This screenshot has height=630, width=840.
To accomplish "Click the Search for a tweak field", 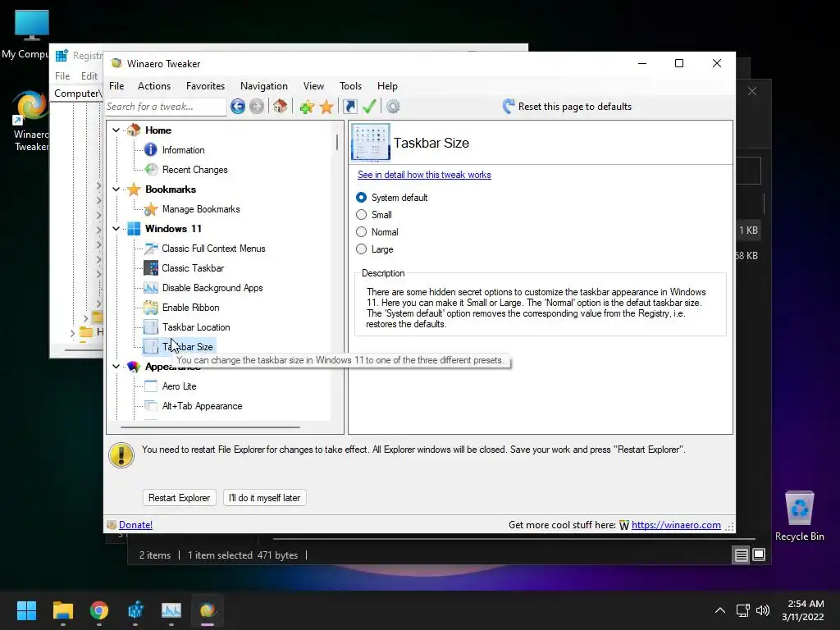I will [166, 107].
